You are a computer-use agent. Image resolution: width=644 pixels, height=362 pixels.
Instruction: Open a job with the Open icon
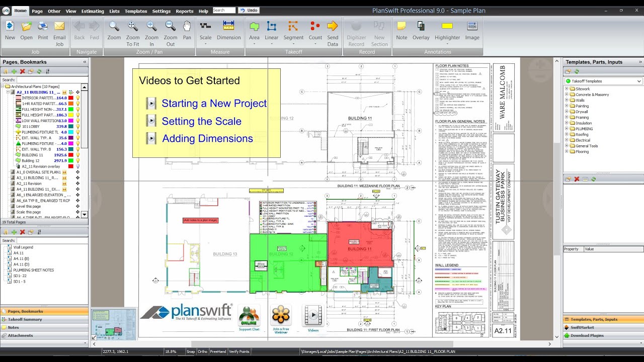pos(26,26)
